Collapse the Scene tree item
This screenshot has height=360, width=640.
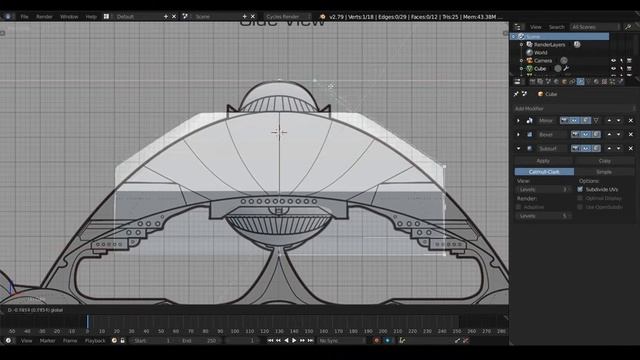point(514,36)
